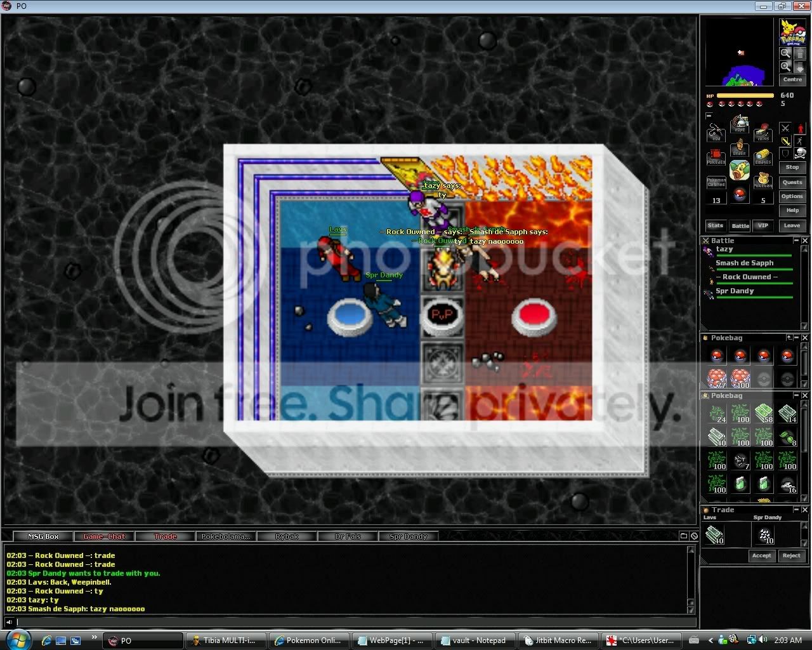Select the green leaves stack of 24

[717, 414]
